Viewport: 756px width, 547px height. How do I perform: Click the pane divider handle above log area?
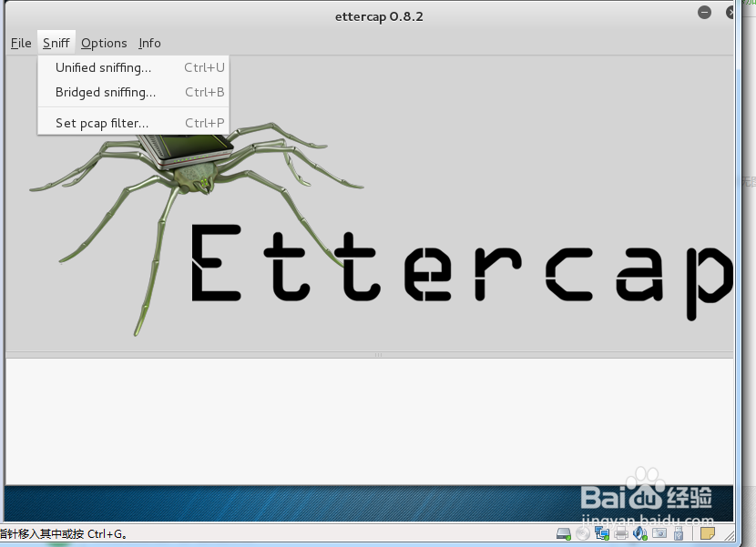click(x=379, y=355)
